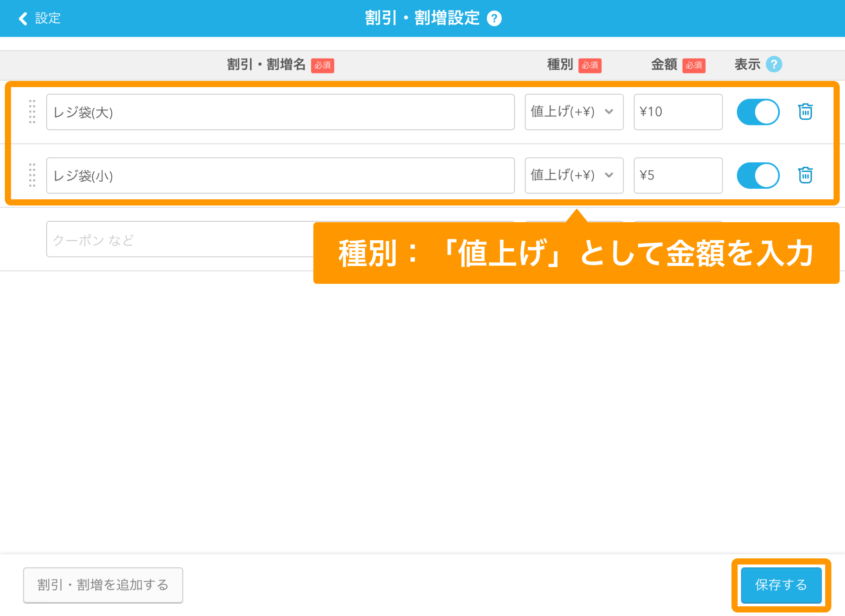Image resolution: width=845 pixels, height=616 pixels.
Task: Edit the レジ袋(大) name field
Action: coord(280,112)
